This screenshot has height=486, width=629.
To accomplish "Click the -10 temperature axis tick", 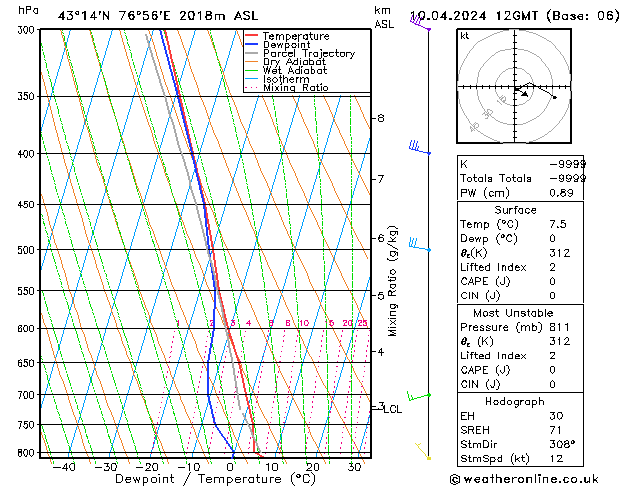I will pyautogui.click(x=189, y=467).
